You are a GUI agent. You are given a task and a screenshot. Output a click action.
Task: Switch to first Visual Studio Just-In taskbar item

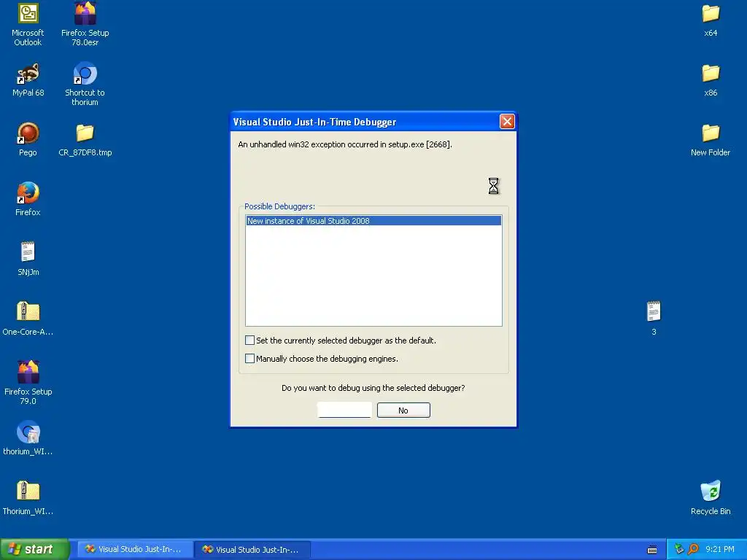click(134, 550)
